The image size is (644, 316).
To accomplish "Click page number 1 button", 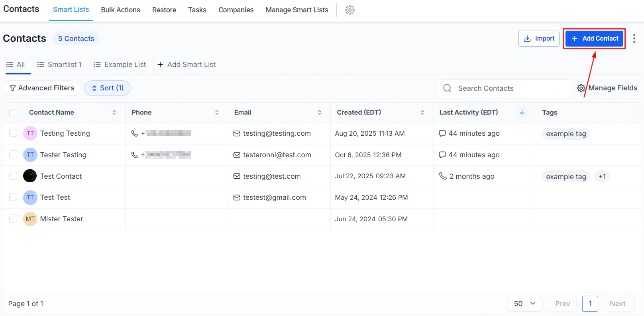I will click(x=590, y=304).
